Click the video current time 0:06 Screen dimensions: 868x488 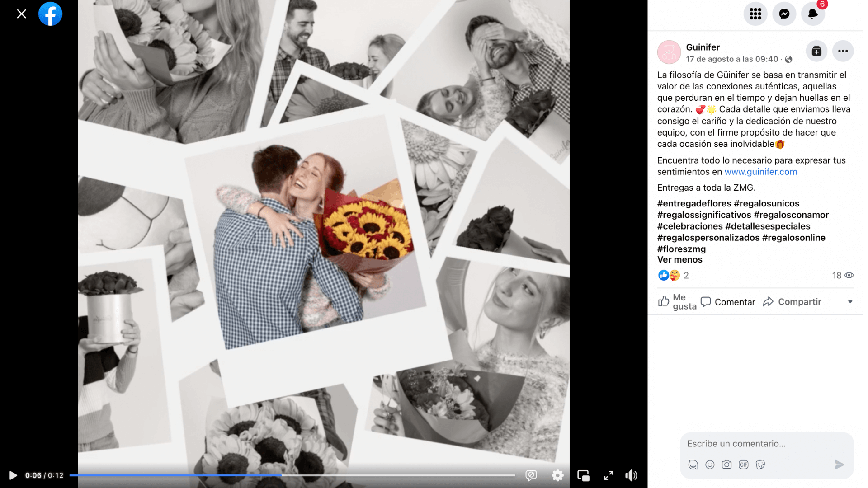pos(33,475)
